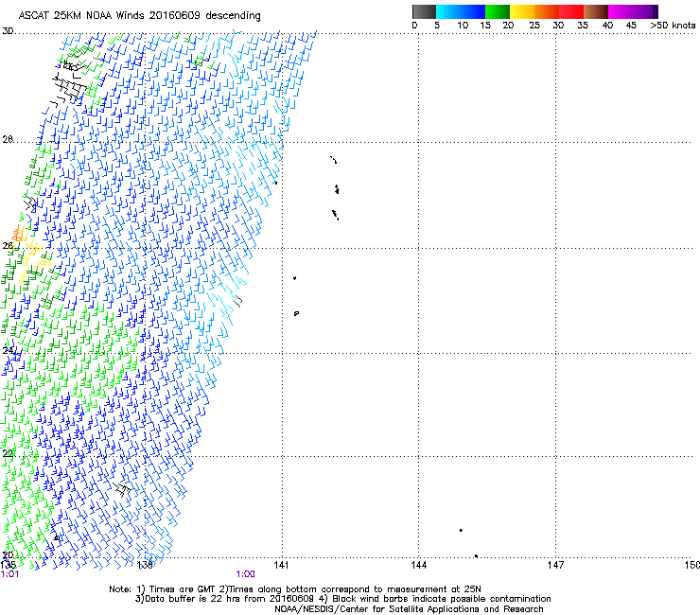
Task: Click the orange 25-30 knots legend color
Action: pyautogui.click(x=547, y=11)
